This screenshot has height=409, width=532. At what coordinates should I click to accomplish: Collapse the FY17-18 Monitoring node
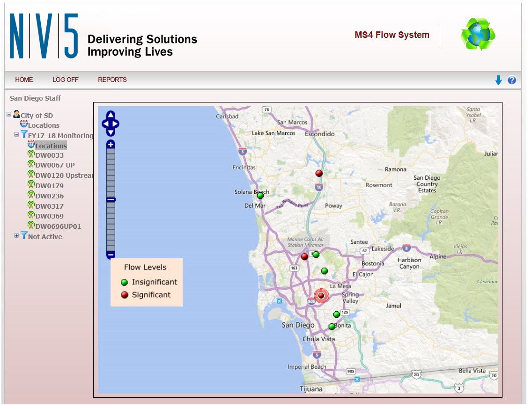coord(16,135)
